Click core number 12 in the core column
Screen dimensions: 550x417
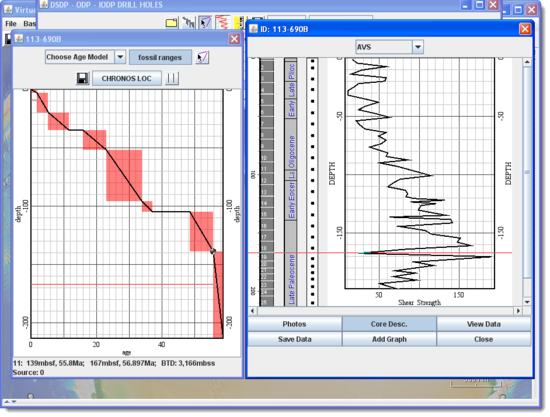click(x=264, y=181)
